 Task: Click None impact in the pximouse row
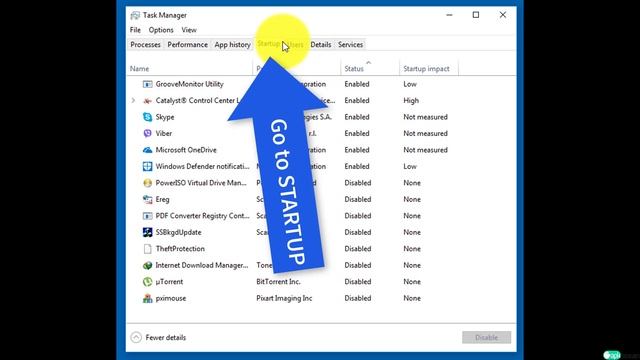412,298
